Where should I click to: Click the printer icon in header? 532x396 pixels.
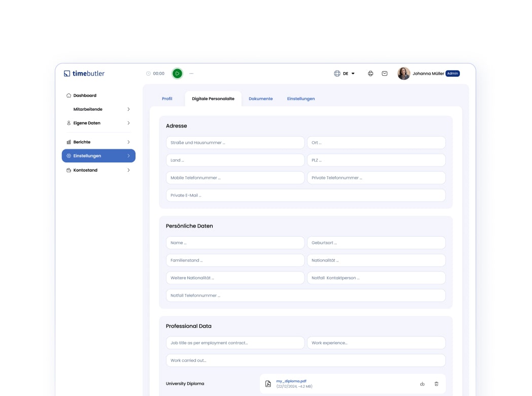371,74
